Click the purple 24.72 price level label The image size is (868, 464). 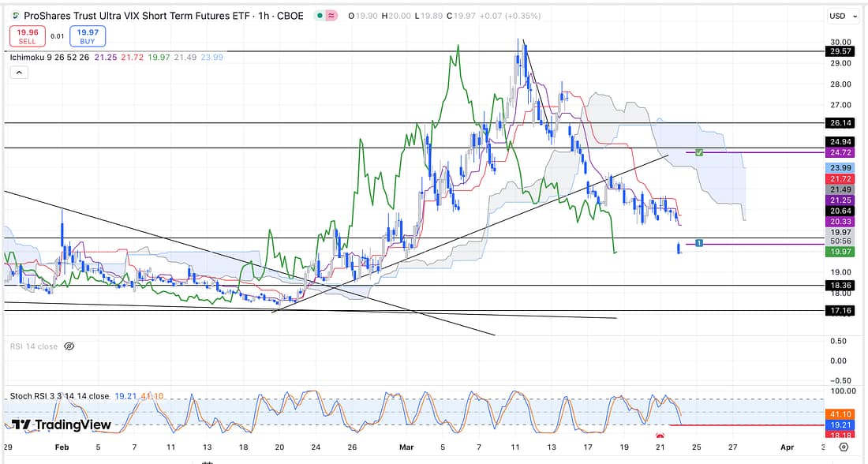click(x=837, y=152)
